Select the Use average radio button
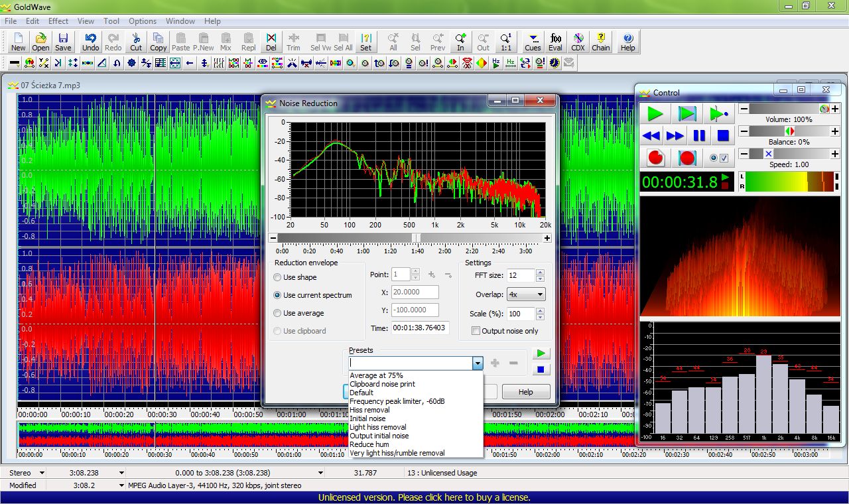 click(298, 313)
